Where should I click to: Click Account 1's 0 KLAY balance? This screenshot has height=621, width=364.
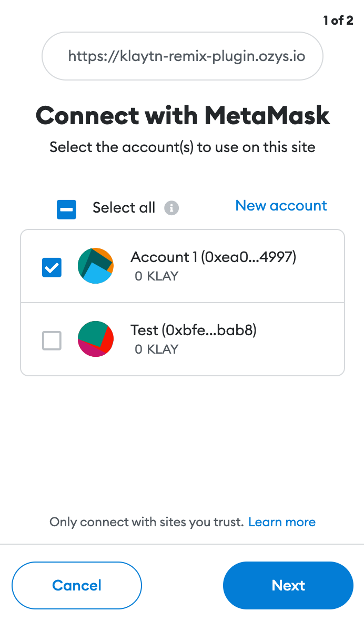pyautogui.click(x=157, y=276)
